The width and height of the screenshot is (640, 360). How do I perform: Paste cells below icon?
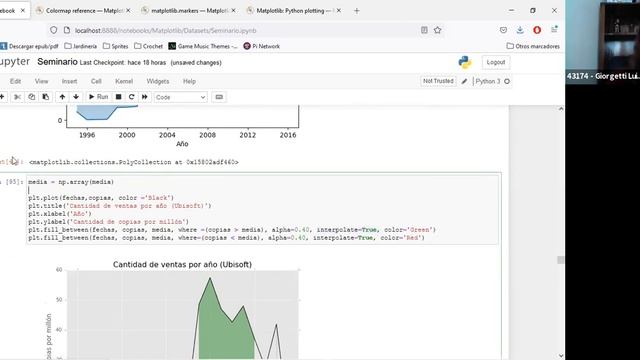(x=45, y=97)
